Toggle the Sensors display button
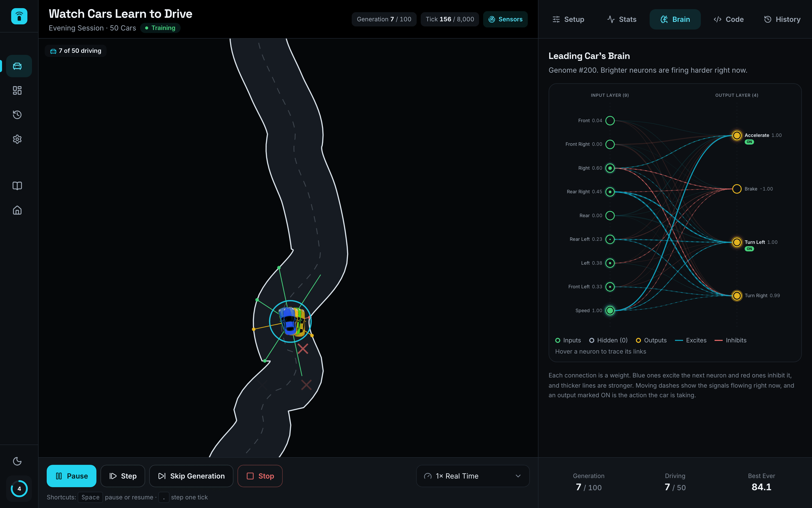Viewport: 812px width, 508px height. (x=505, y=19)
